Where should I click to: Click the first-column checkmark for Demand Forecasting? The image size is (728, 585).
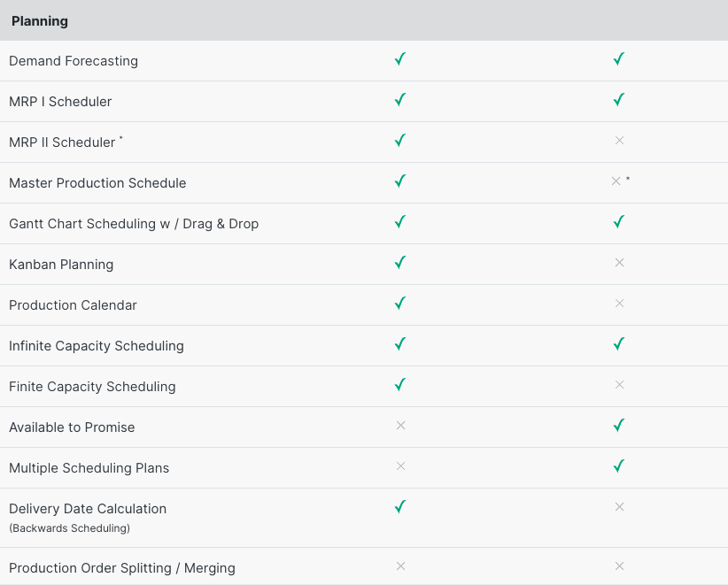[x=400, y=59]
